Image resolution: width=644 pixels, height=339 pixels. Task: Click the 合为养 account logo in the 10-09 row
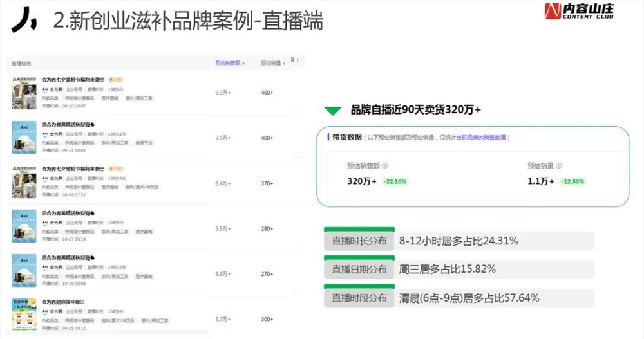(45, 267)
